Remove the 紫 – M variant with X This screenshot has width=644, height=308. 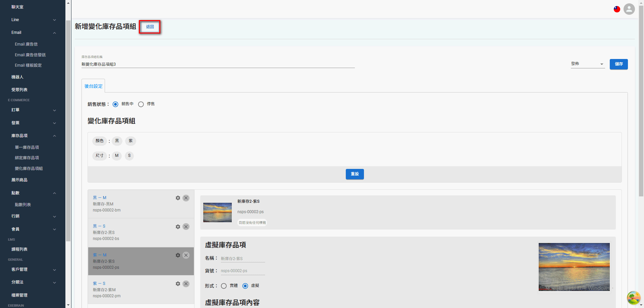(186, 255)
